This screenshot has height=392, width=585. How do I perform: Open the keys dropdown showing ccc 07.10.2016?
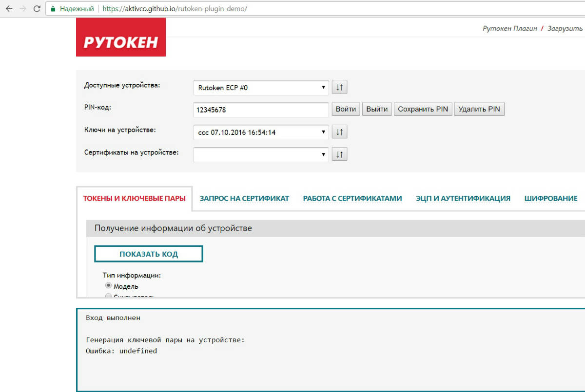coord(261,132)
